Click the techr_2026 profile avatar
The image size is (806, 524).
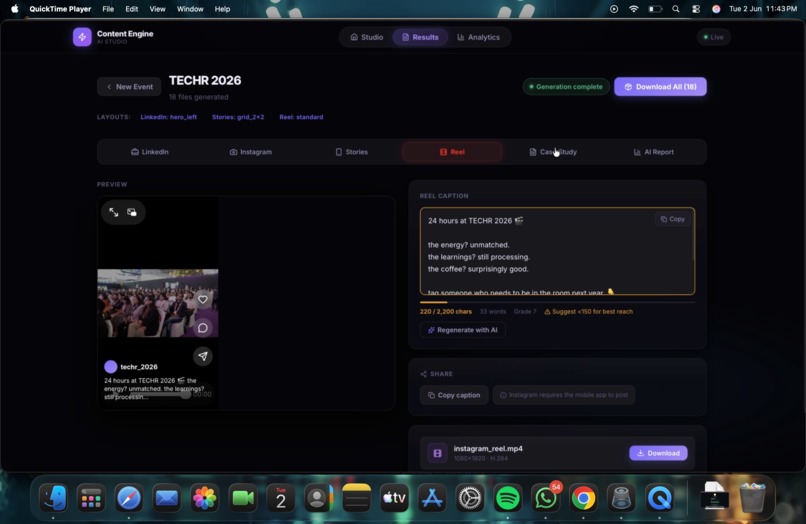tap(111, 367)
